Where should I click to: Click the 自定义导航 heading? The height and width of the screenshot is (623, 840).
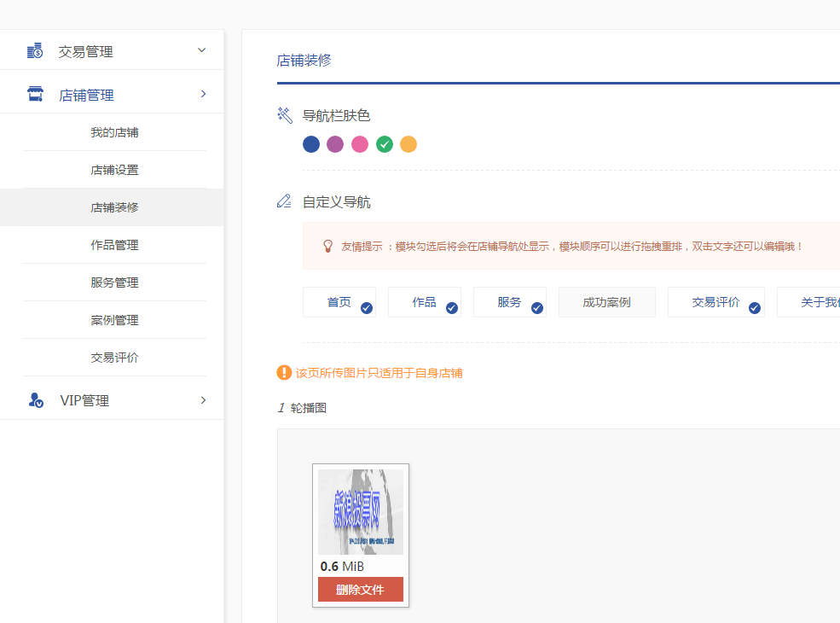(x=337, y=202)
